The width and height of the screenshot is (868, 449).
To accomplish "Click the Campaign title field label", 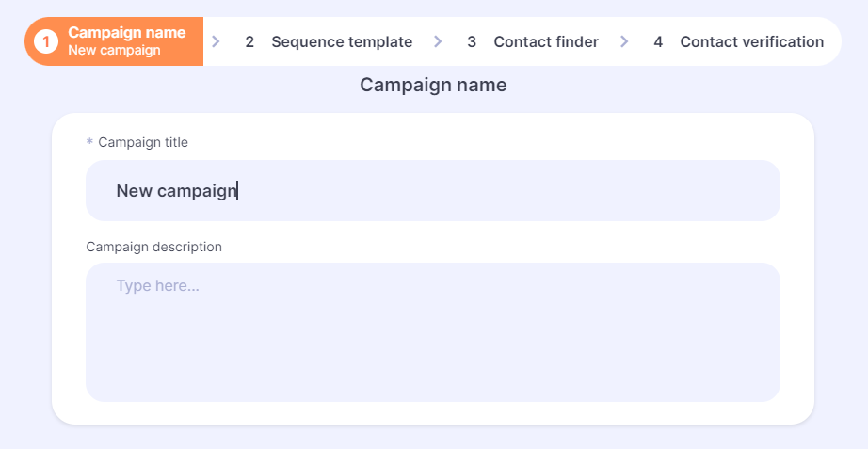I will click(x=143, y=142).
